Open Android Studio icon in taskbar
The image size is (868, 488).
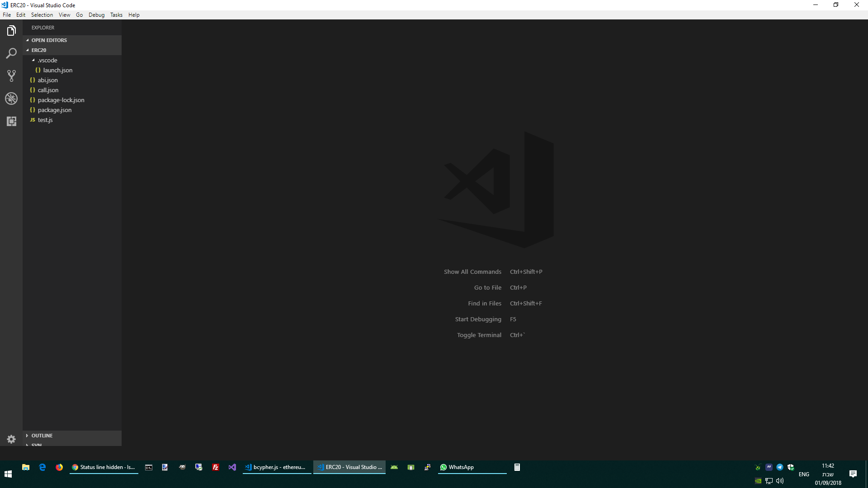394,467
